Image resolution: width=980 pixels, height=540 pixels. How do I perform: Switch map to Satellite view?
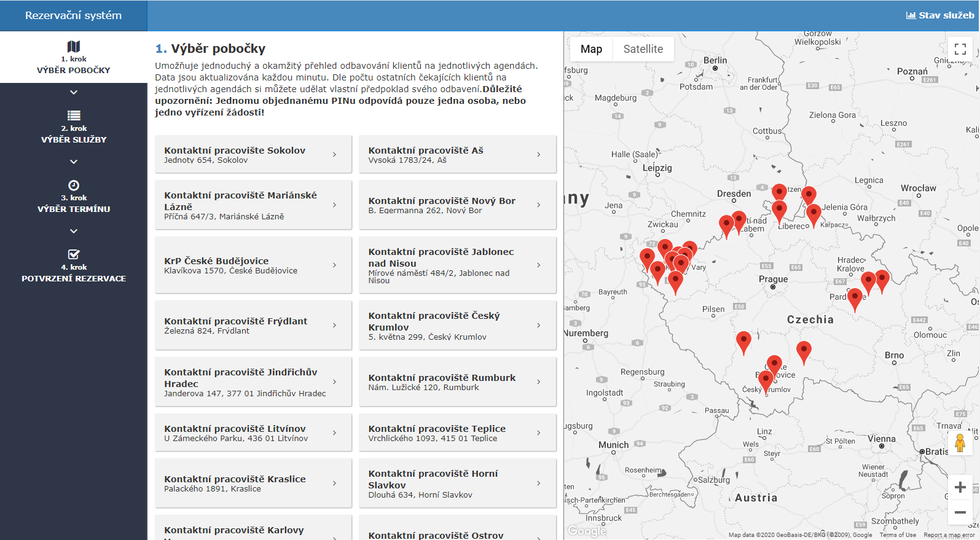643,49
